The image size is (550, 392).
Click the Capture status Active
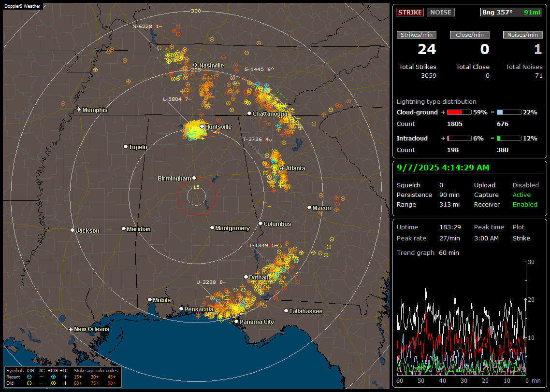(521, 195)
